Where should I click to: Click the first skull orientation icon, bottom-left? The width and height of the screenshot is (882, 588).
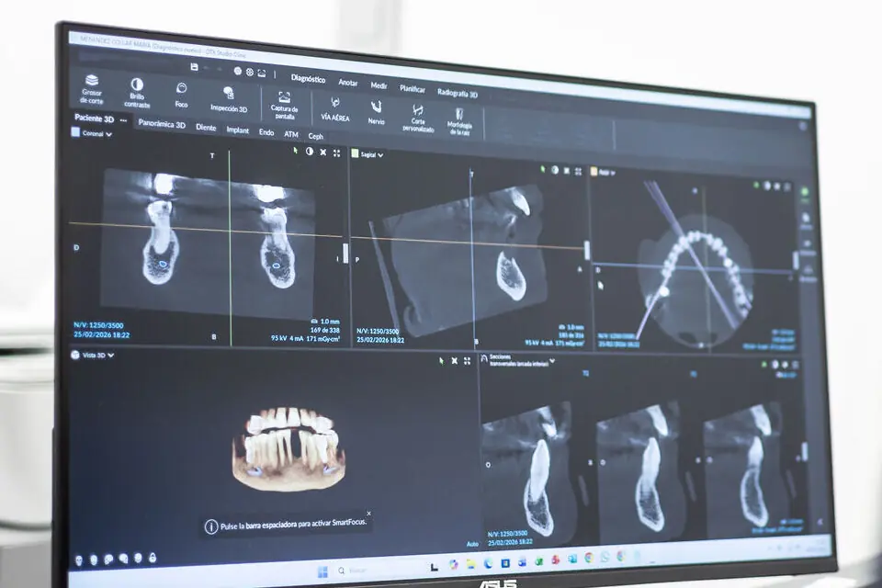[x=79, y=560]
